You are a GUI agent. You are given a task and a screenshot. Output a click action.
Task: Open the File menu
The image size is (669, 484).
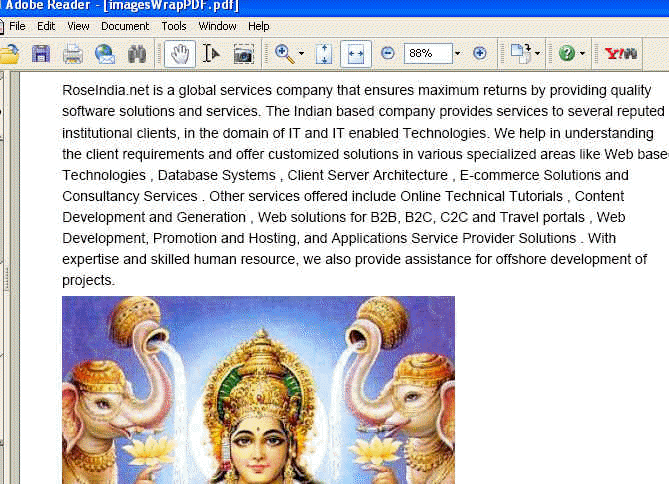[x=17, y=26]
